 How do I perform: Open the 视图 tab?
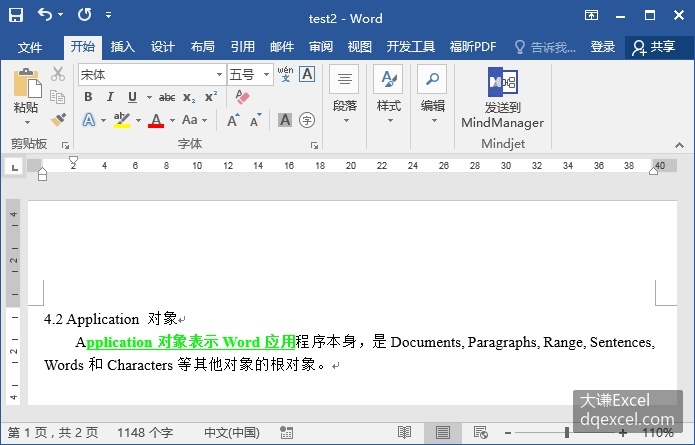[359, 47]
